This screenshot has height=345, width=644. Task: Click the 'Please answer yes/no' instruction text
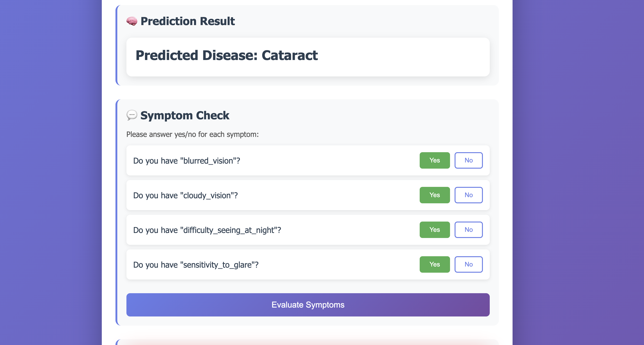pyautogui.click(x=192, y=134)
